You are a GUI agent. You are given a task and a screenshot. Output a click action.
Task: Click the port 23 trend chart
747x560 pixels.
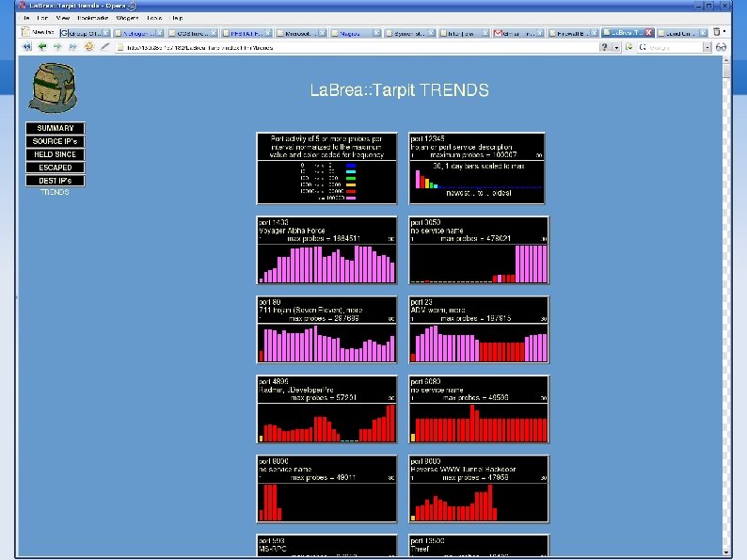pyautogui.click(x=479, y=329)
